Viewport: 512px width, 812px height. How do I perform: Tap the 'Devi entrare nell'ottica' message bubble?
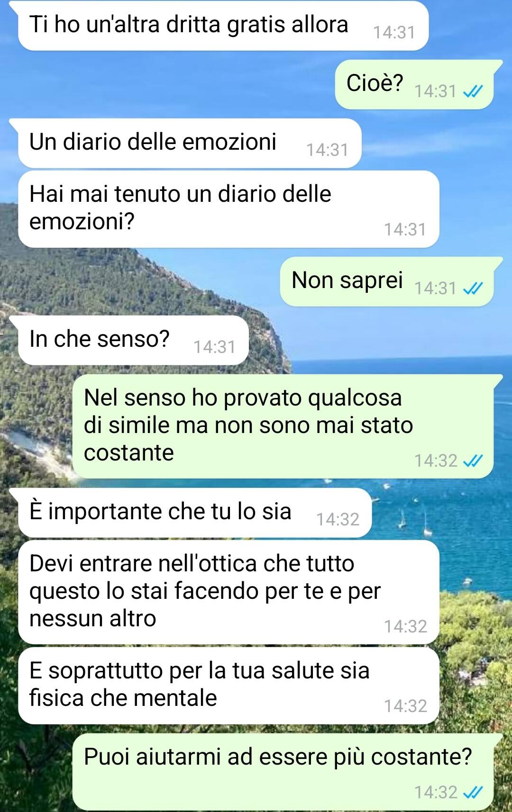229,592
